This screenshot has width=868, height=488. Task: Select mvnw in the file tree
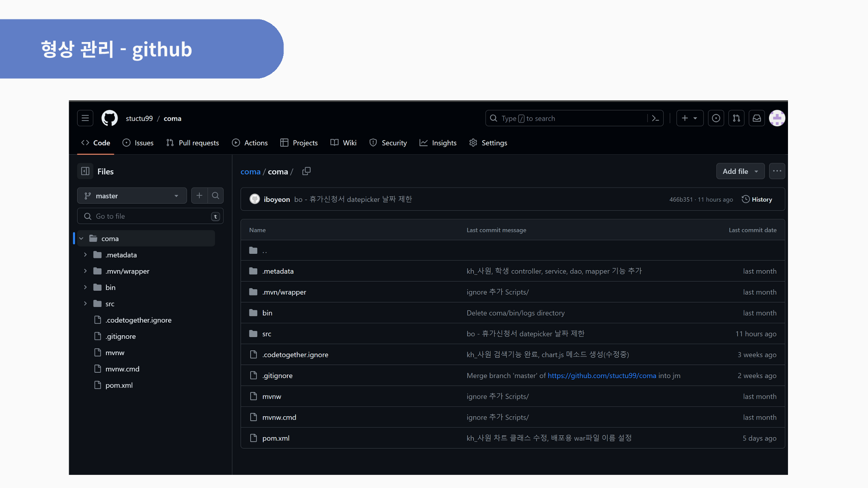pyautogui.click(x=115, y=352)
